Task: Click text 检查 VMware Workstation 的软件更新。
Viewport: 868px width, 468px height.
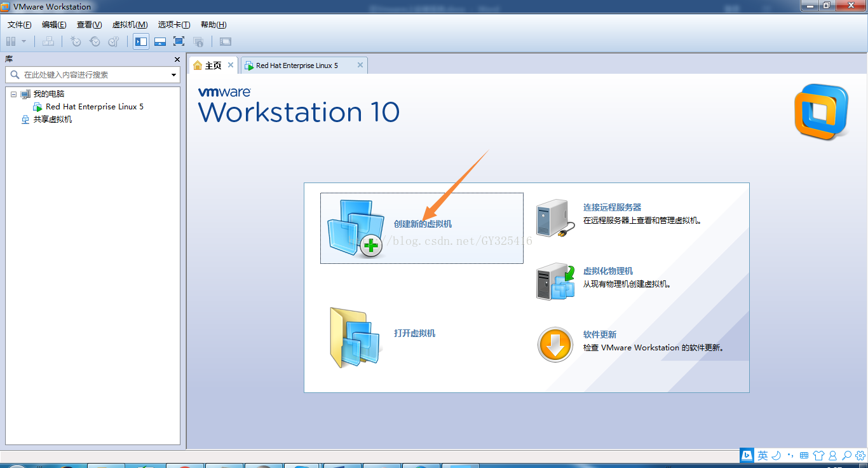Action: pos(654,348)
